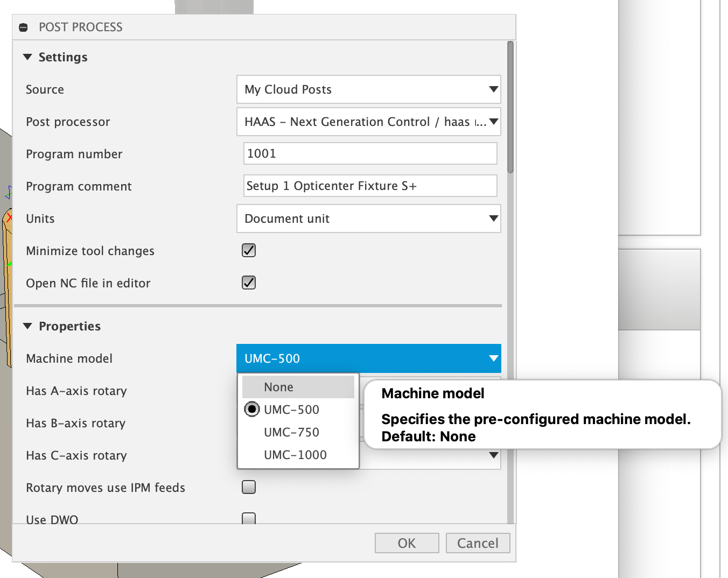Enable Rotary moves use IPM feeds
This screenshot has height=578, width=728.
[248, 487]
